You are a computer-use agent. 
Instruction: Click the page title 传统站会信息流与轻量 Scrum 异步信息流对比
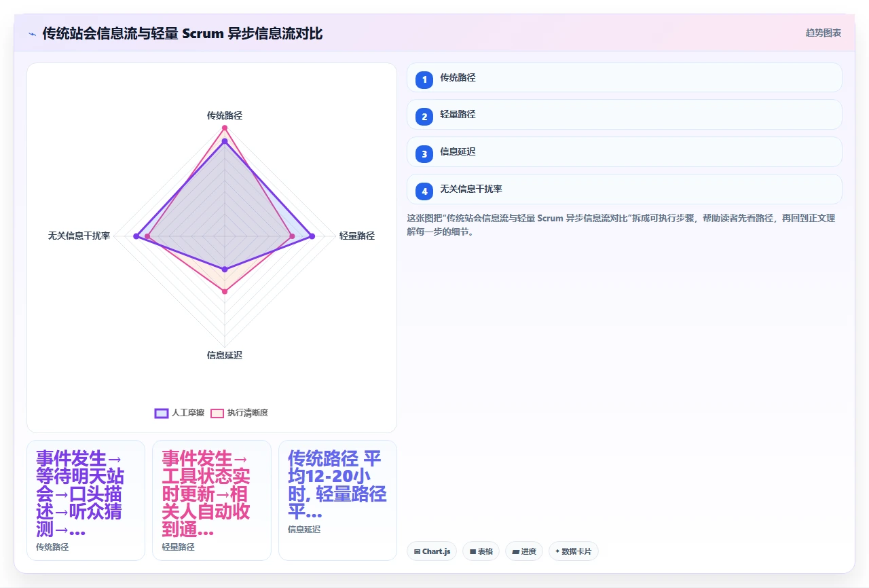[x=183, y=33]
